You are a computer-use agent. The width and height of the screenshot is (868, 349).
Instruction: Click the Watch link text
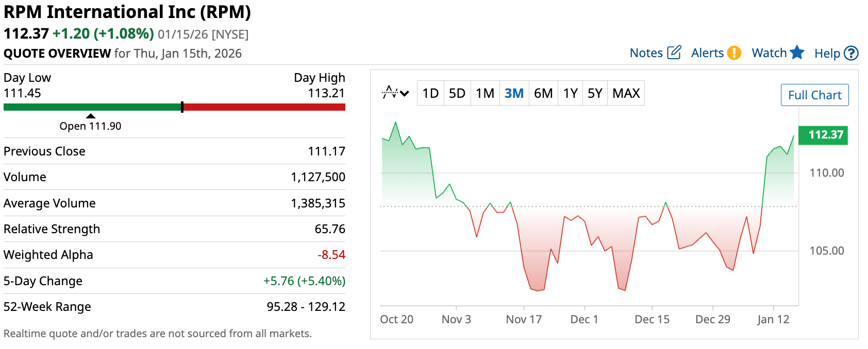click(769, 53)
